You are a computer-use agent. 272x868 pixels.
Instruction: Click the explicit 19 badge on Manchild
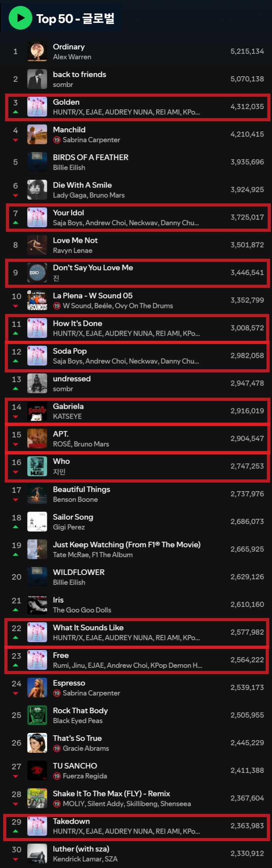coord(57,140)
